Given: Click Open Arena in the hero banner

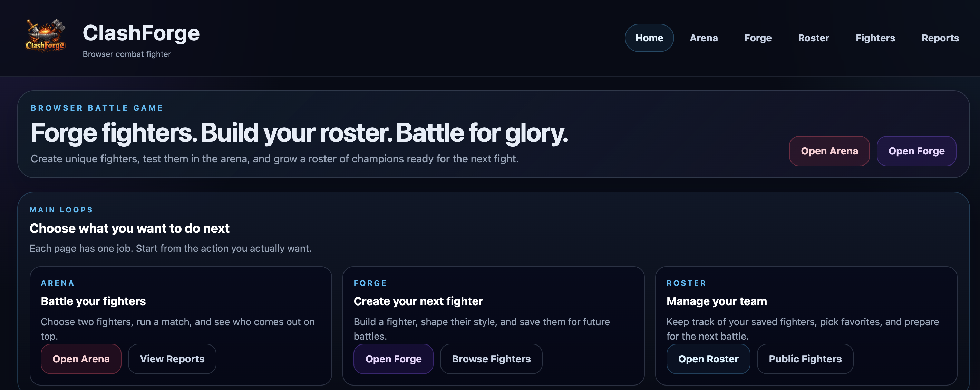Looking at the screenshot, I should (829, 151).
